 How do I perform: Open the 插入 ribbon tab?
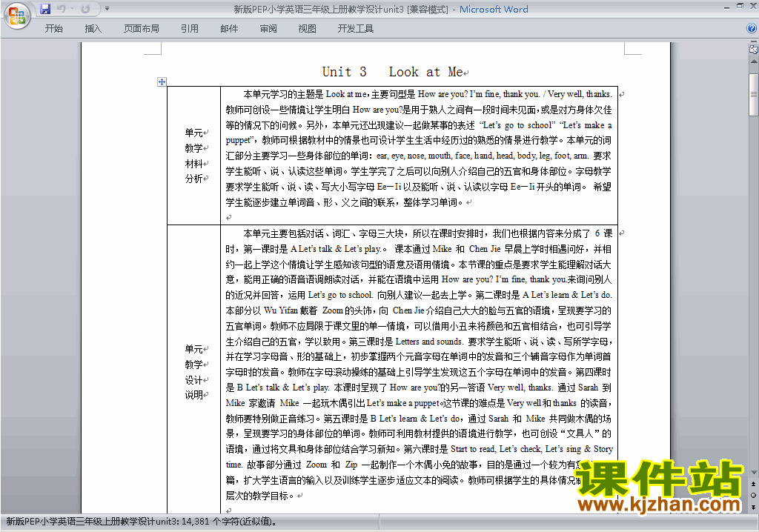tap(93, 29)
